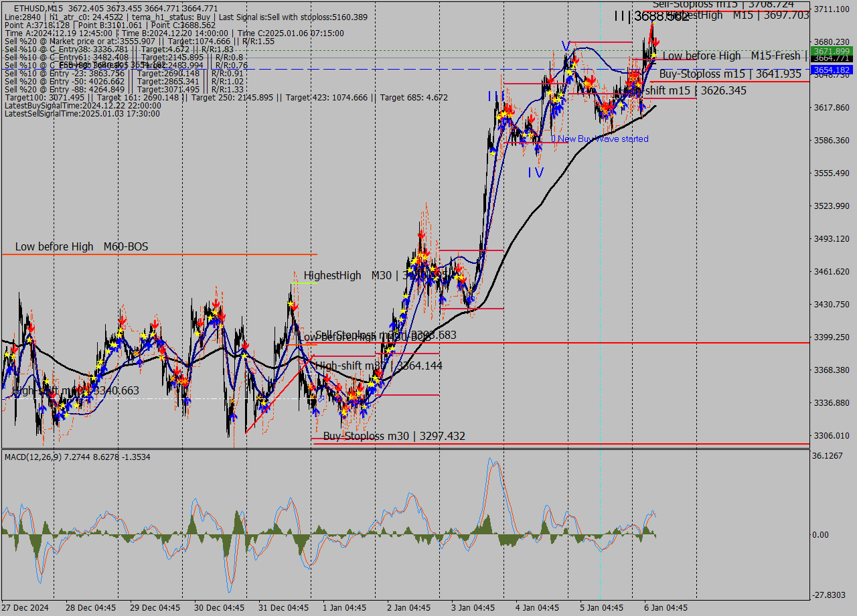The height and width of the screenshot is (616, 857).
Task: Select the 'Low before High M60-BOS' label
Action: tap(82, 247)
